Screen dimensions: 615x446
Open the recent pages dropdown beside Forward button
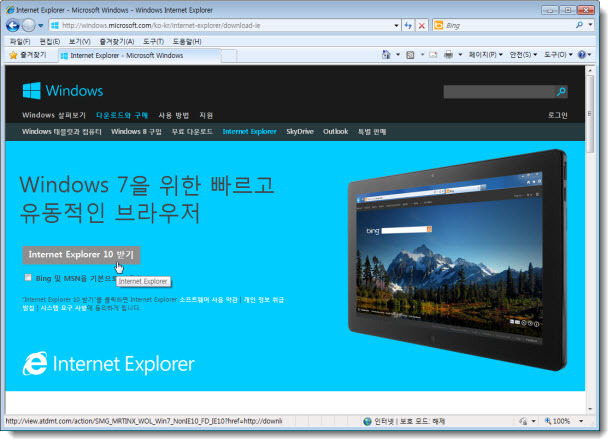pyautogui.click(x=40, y=26)
